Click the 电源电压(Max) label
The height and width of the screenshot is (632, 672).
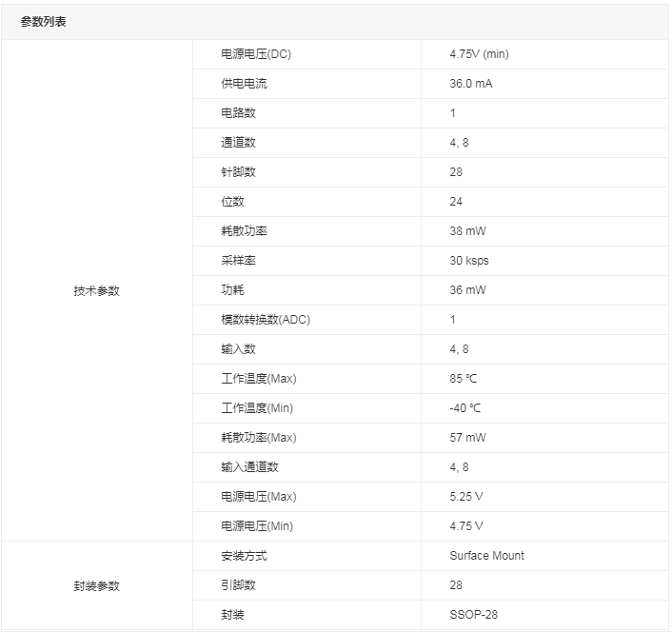[259, 497]
